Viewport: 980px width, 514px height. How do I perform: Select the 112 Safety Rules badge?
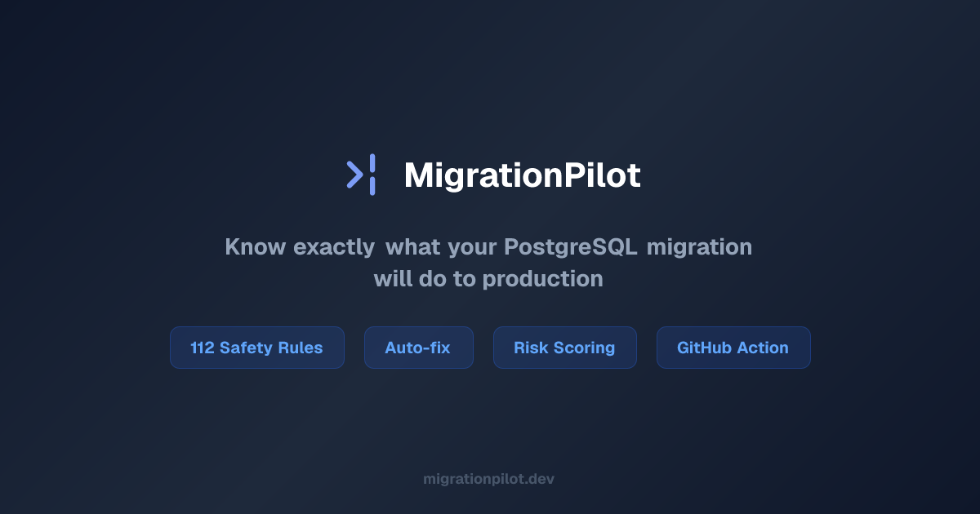(257, 348)
